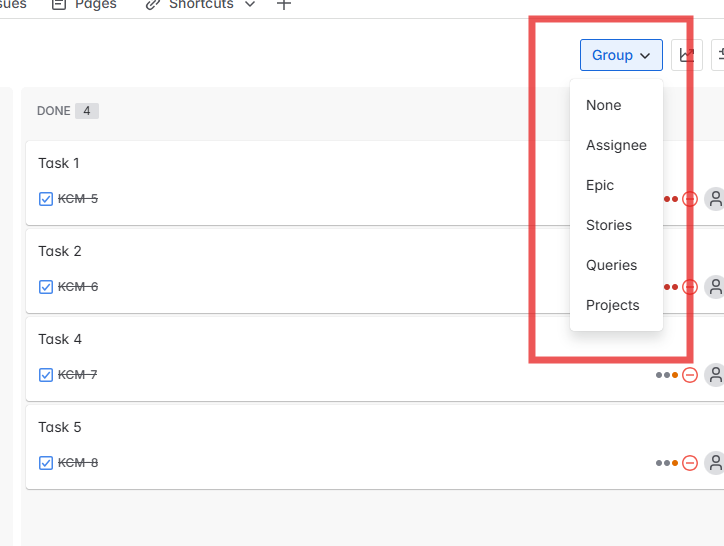
Task: Click the task type icon for KCM-6
Action: 46,287
